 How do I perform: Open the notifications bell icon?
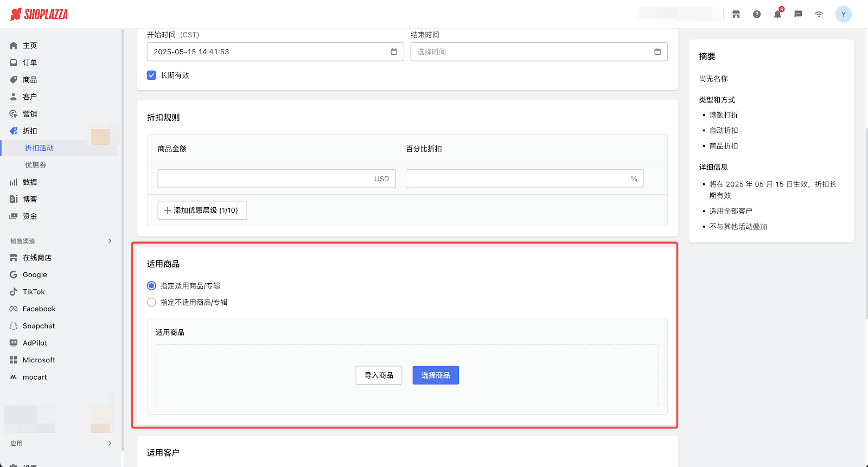coord(777,15)
